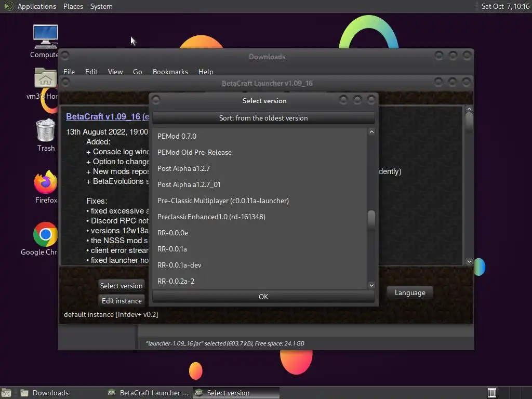Maximize the Select version dialog
The height and width of the screenshot is (399, 532).
357,100
